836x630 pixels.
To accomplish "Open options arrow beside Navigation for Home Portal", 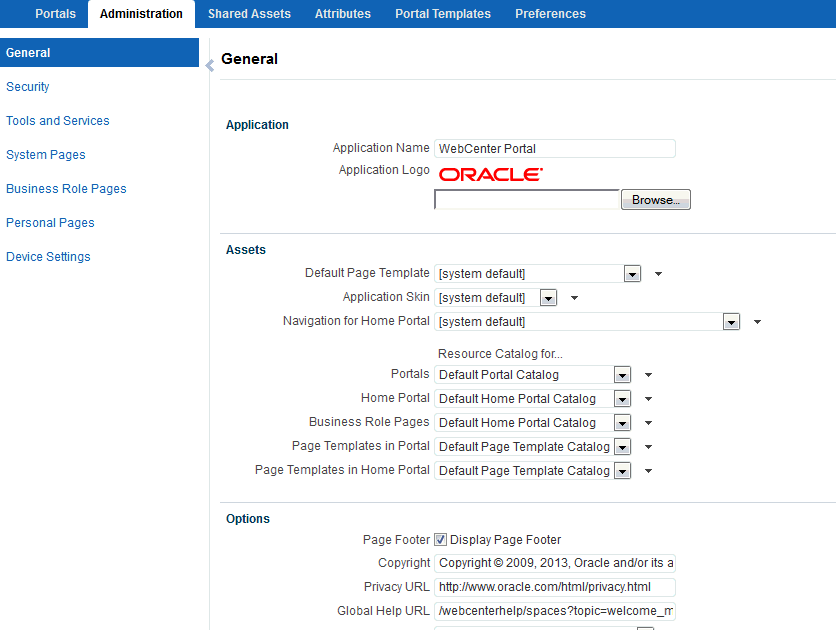I will coord(757,322).
